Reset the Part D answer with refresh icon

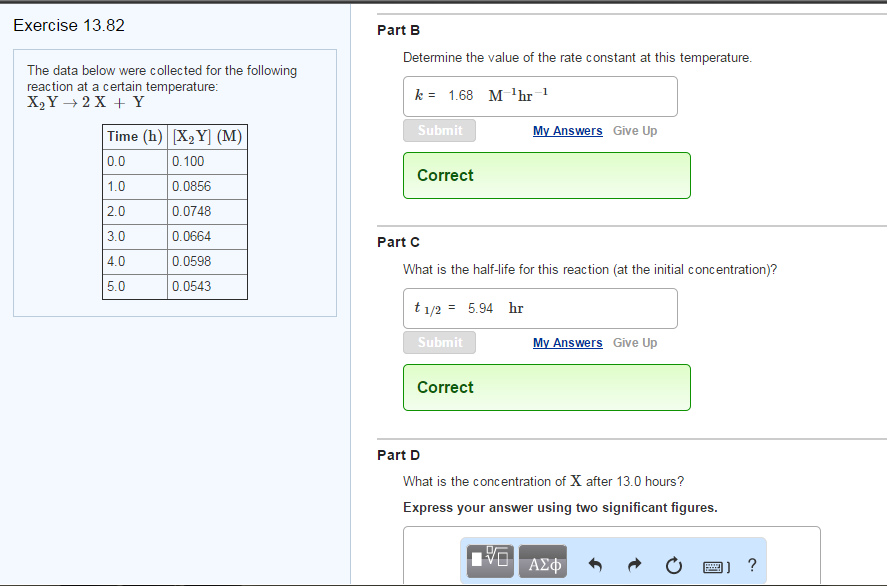tap(673, 564)
